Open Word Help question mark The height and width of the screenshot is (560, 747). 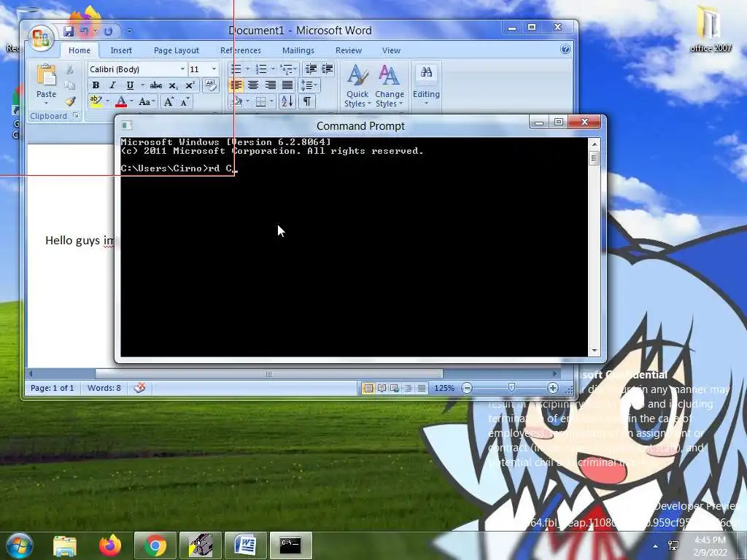(565, 49)
